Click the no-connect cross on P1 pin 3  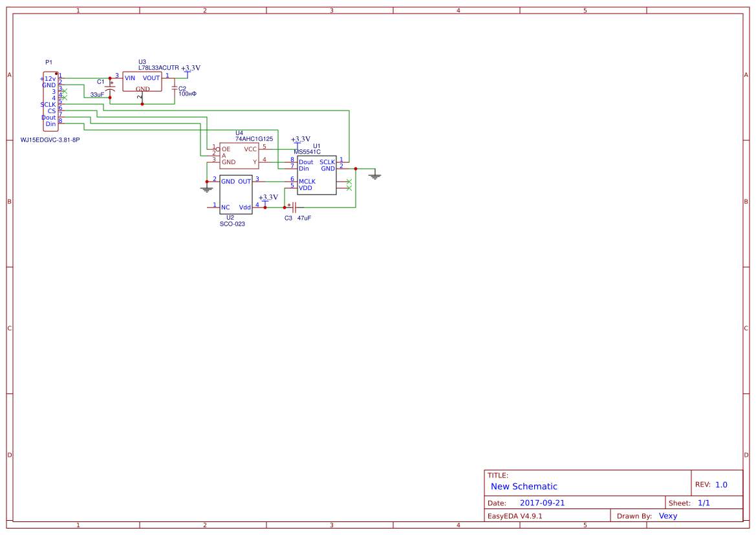click(x=64, y=90)
